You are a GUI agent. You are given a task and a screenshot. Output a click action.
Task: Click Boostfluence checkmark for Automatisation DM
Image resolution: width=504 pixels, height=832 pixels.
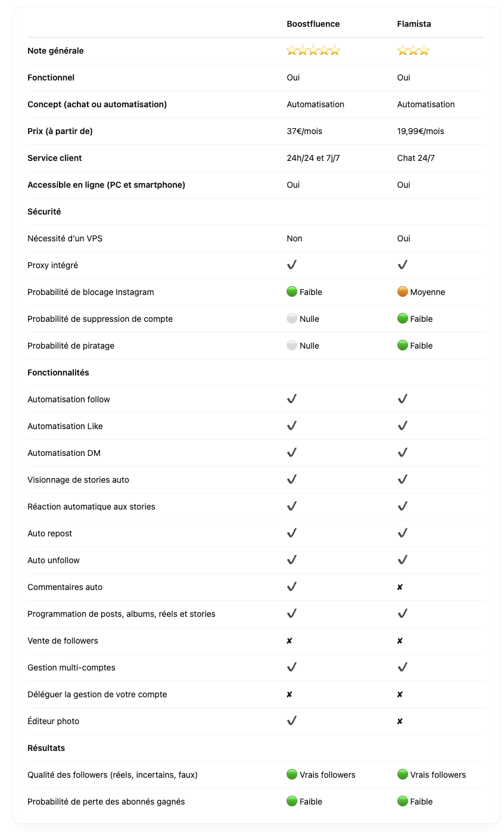[x=292, y=452]
